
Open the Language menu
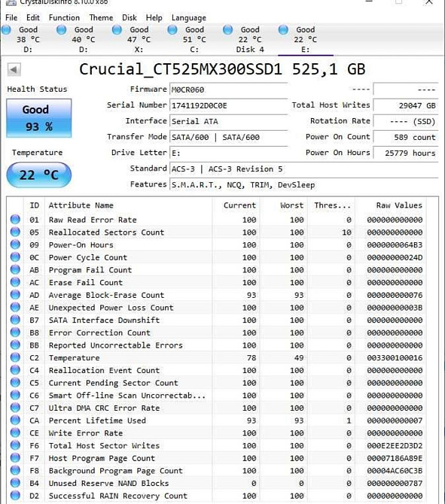(x=189, y=18)
